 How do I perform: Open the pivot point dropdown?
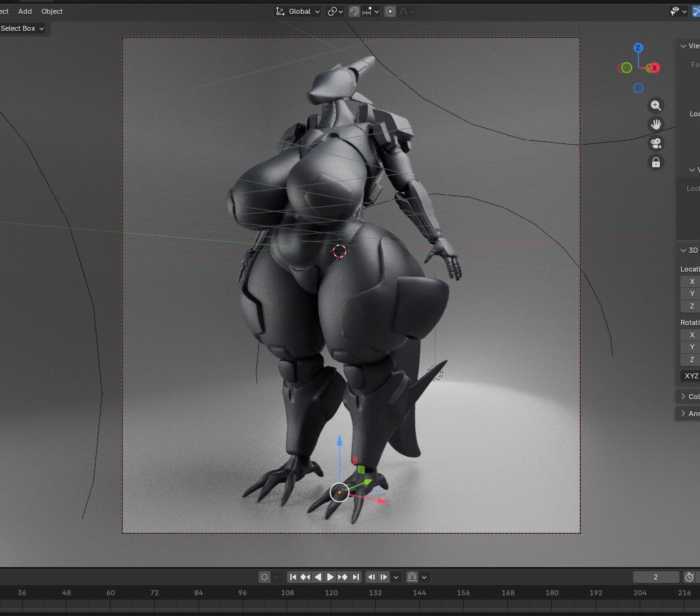[x=336, y=11]
